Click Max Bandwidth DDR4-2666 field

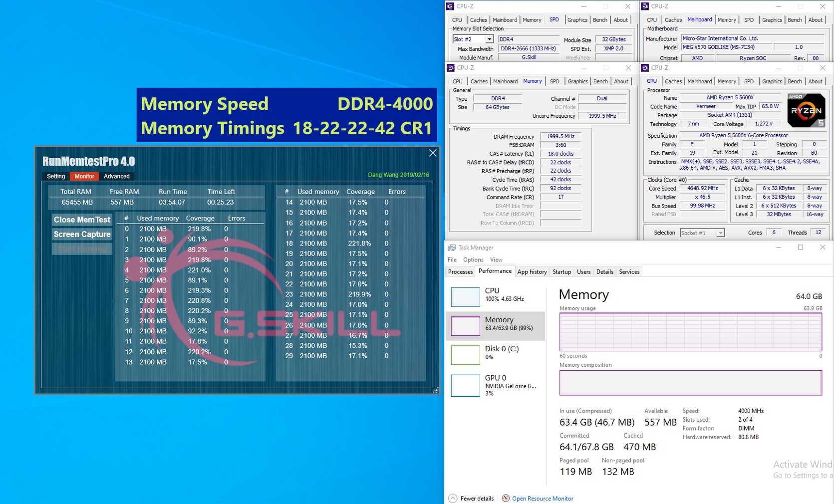point(528,49)
